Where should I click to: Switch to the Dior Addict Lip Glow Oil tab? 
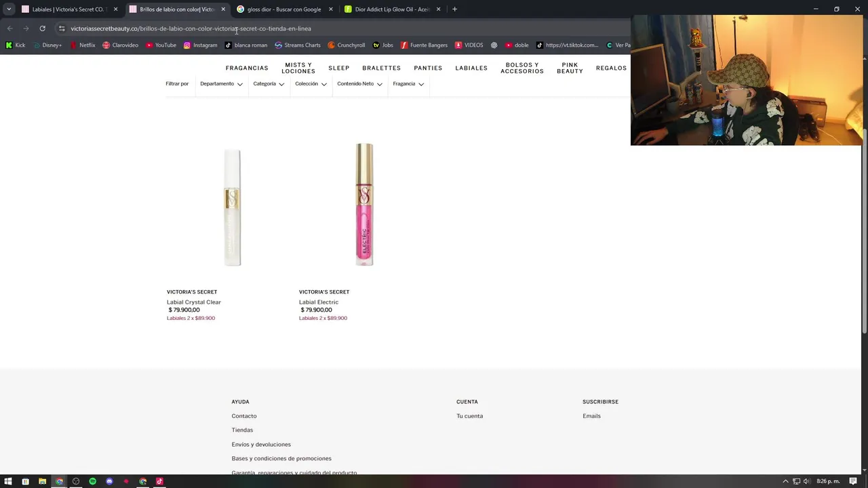392,9
